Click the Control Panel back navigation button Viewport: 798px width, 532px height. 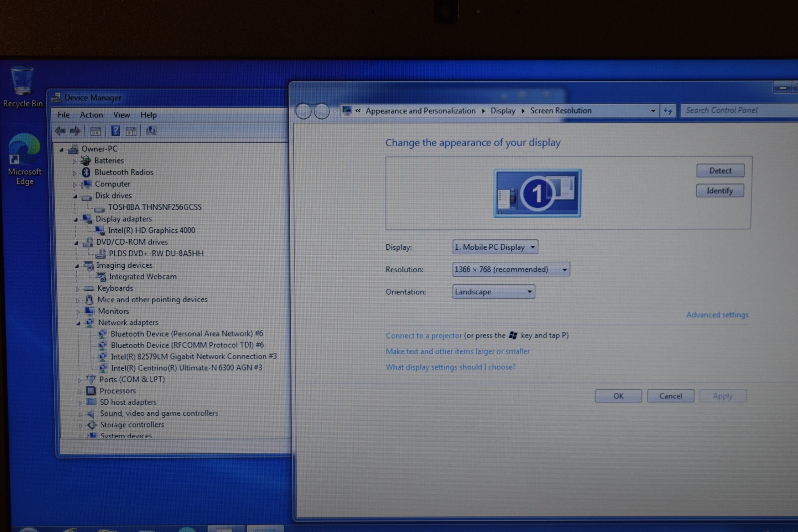pyautogui.click(x=303, y=111)
